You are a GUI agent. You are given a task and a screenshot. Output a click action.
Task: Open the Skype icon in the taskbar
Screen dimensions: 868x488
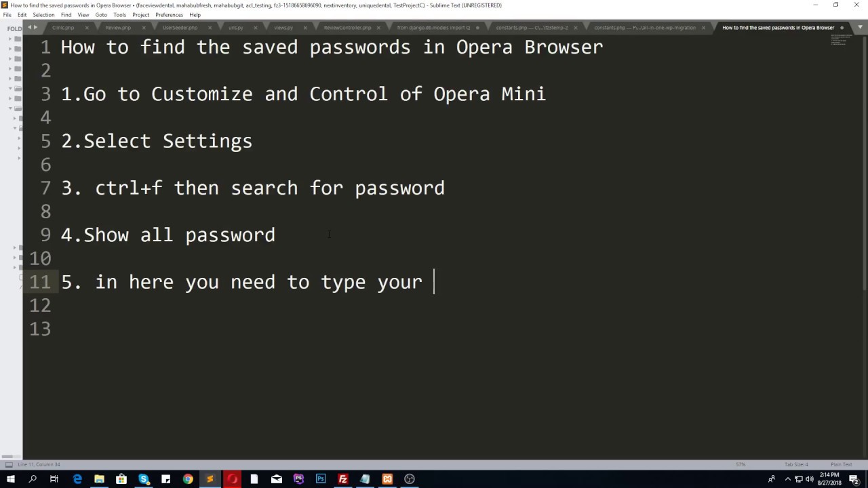click(x=144, y=479)
